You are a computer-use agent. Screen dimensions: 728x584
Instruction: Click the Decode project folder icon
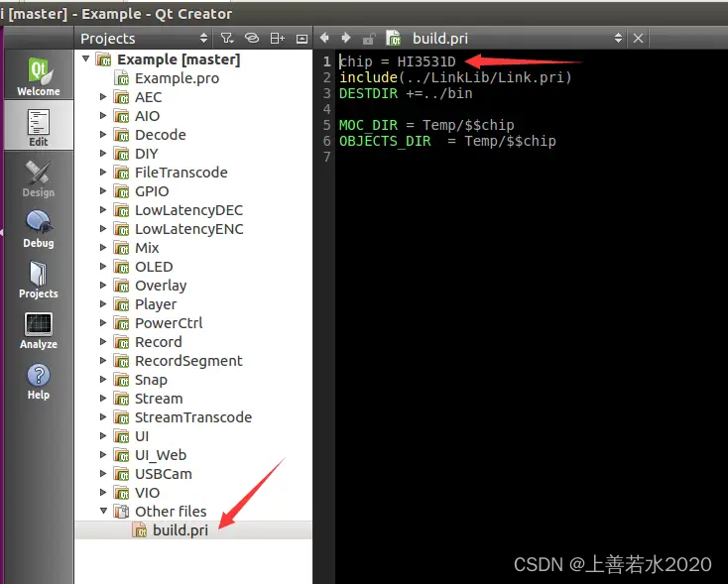[122, 135]
